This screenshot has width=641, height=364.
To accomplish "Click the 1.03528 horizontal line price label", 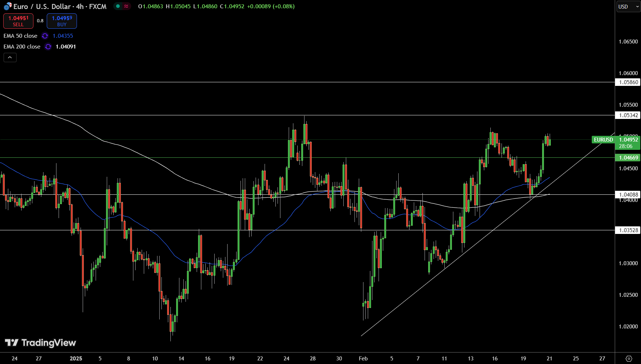I will coord(628,230).
